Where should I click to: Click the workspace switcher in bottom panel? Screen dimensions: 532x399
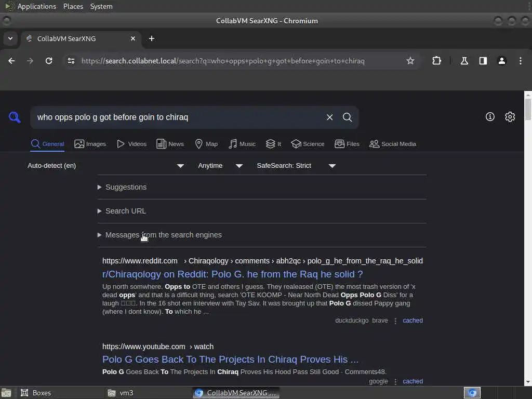[472, 393]
